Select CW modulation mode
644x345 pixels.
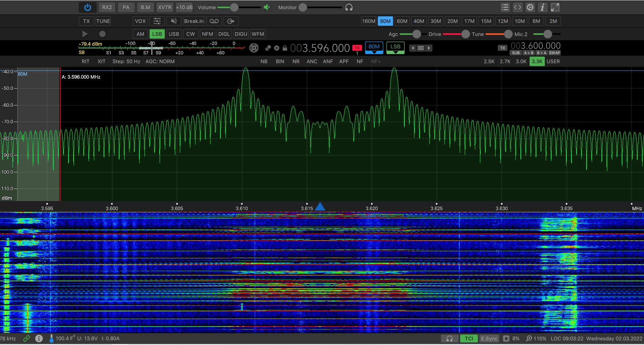191,34
